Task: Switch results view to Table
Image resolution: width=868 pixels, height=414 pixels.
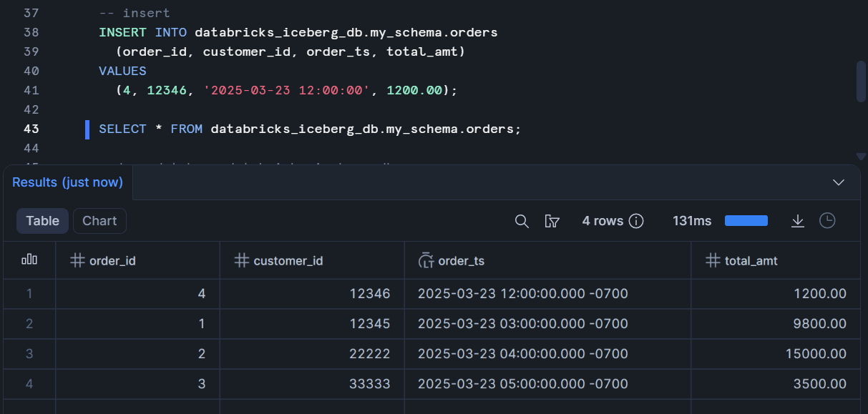Action: click(x=42, y=221)
